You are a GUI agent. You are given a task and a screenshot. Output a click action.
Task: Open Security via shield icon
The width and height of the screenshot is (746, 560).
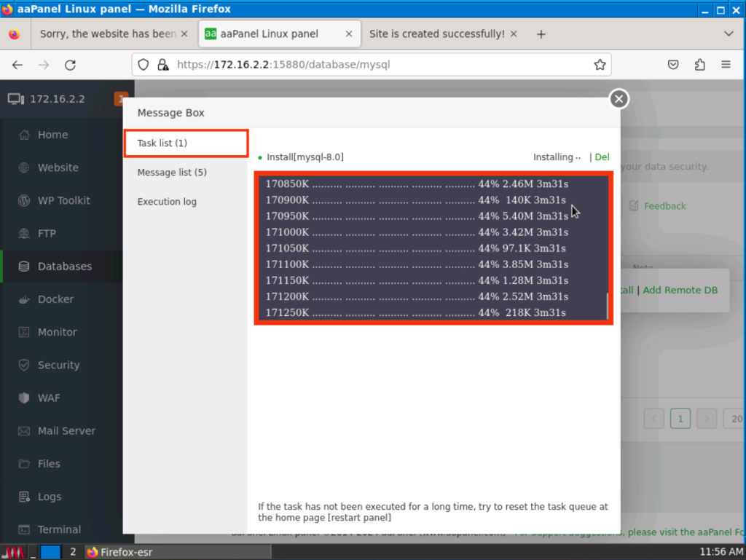(x=24, y=365)
